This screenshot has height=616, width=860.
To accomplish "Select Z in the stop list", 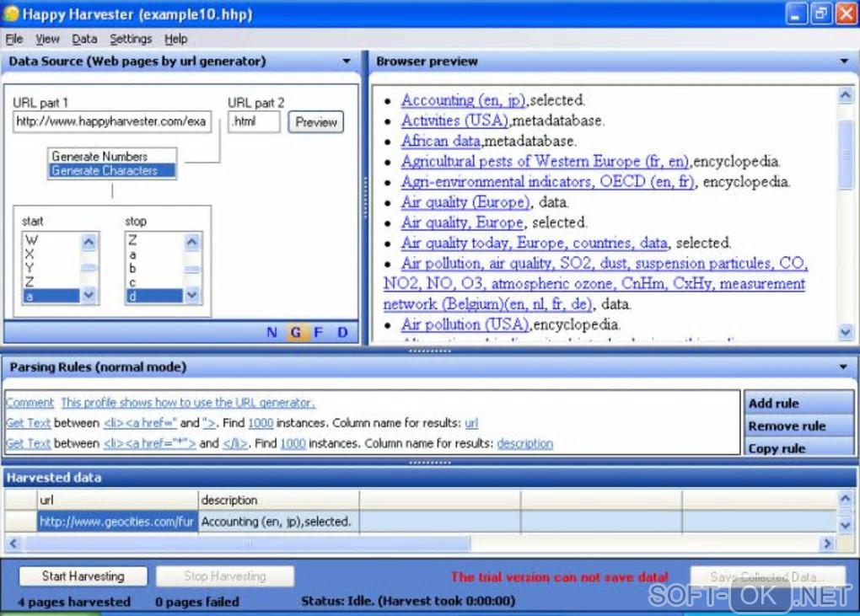I will click(154, 240).
